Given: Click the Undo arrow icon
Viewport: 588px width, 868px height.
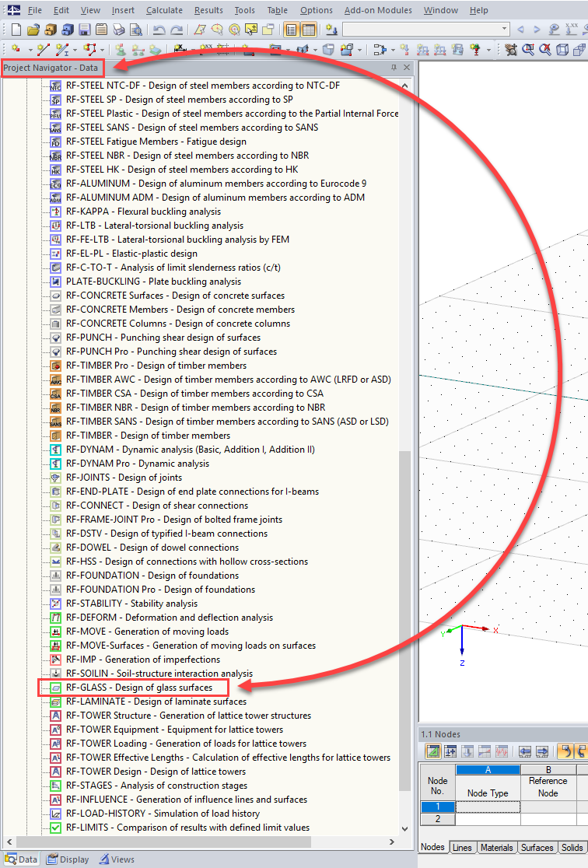Looking at the screenshot, I should coord(159,30).
